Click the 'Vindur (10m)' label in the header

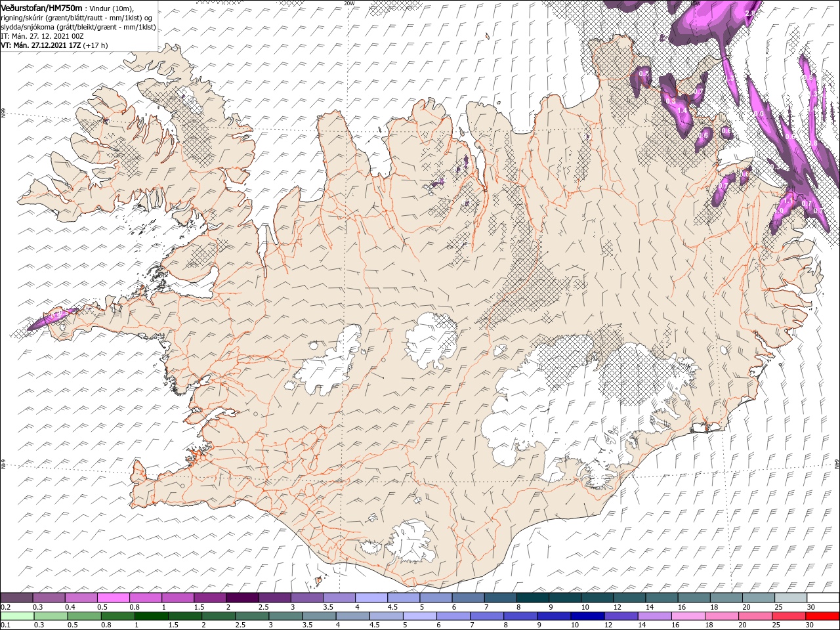pos(111,9)
